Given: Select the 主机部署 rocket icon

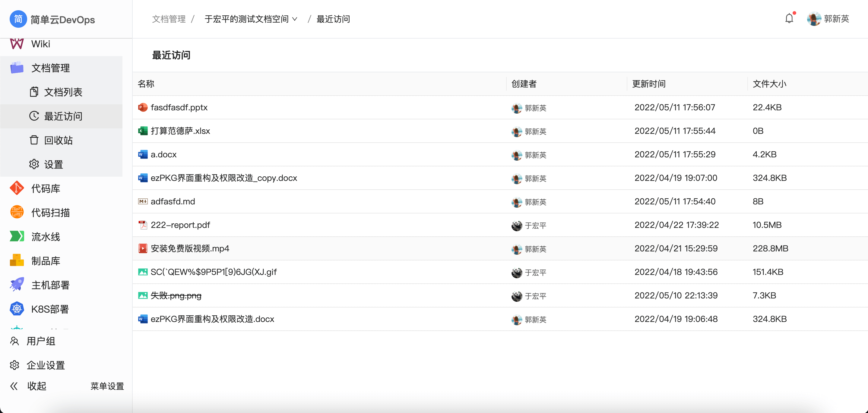Looking at the screenshot, I should [x=17, y=285].
